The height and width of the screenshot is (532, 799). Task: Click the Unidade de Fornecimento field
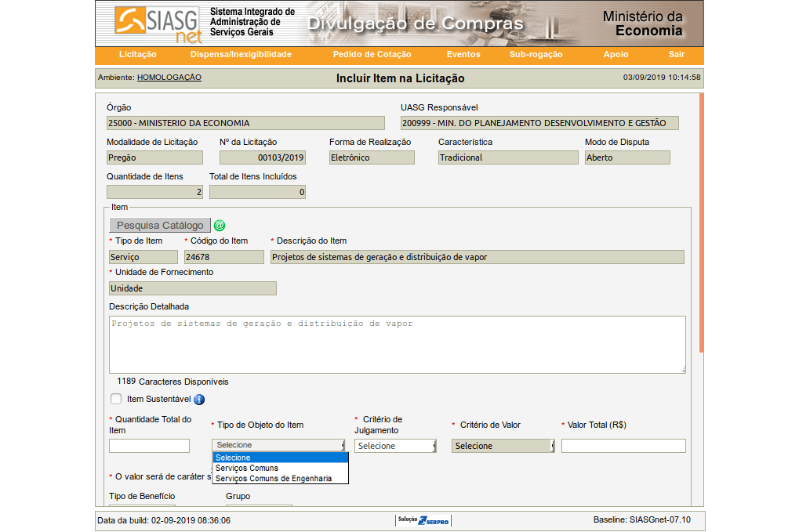193,288
